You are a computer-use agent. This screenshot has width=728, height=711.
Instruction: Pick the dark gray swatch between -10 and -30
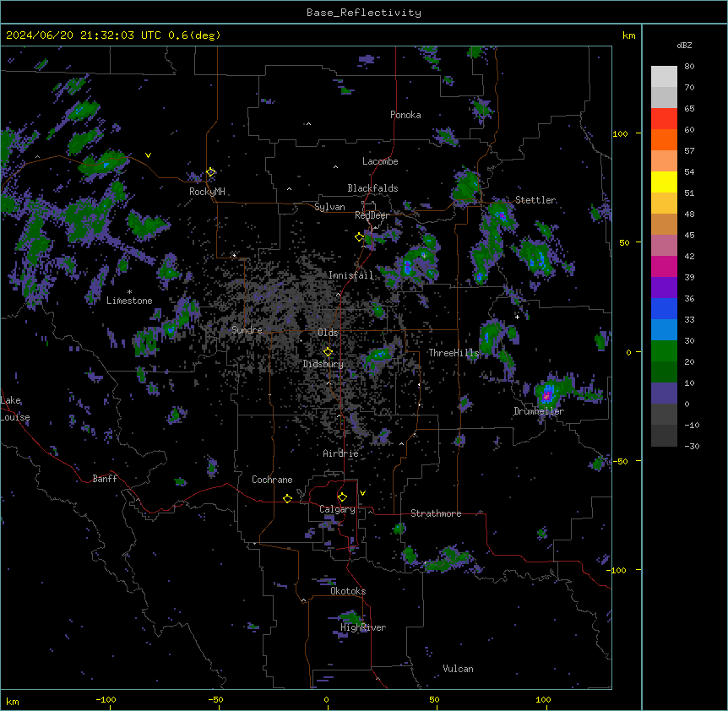(x=664, y=436)
